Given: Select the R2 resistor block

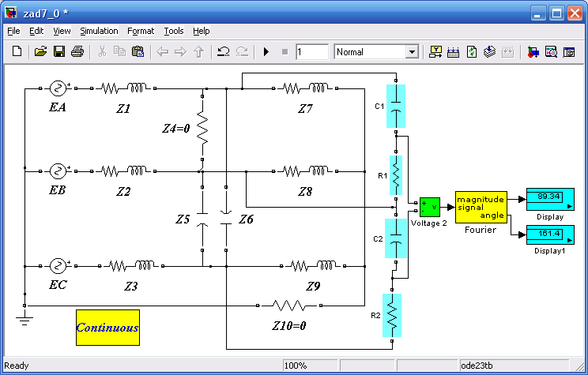Looking at the screenshot, I should click(x=392, y=316).
